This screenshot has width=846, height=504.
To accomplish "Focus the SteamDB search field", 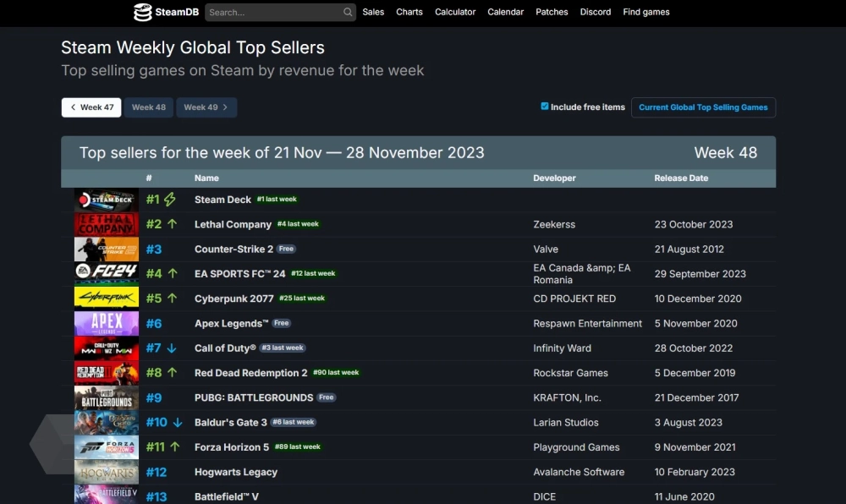I will (x=272, y=13).
